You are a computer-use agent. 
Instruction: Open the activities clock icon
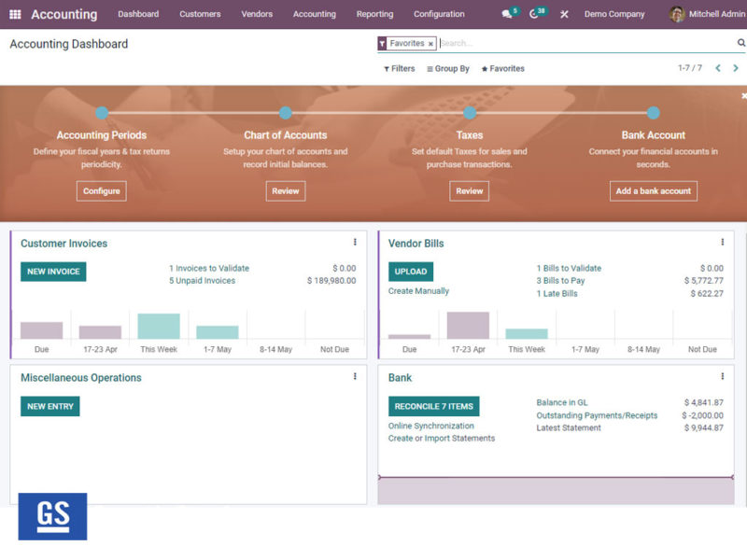[532, 13]
